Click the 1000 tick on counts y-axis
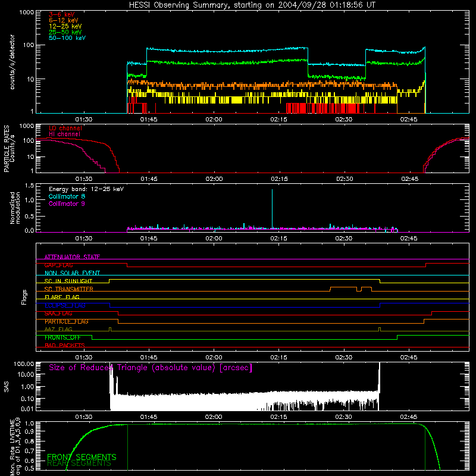Image resolution: width=476 pixels, height=476 pixels. click(x=27, y=12)
